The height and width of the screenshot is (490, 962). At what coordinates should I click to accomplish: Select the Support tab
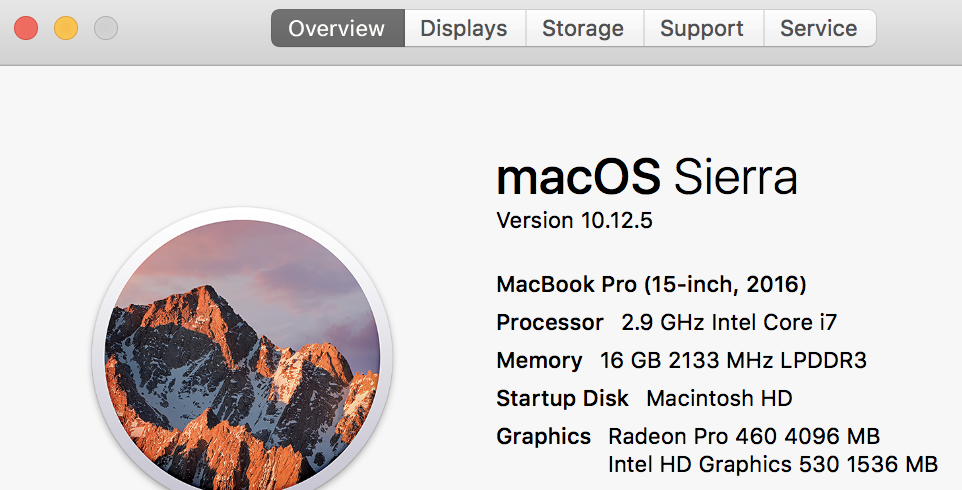pyautogui.click(x=703, y=28)
